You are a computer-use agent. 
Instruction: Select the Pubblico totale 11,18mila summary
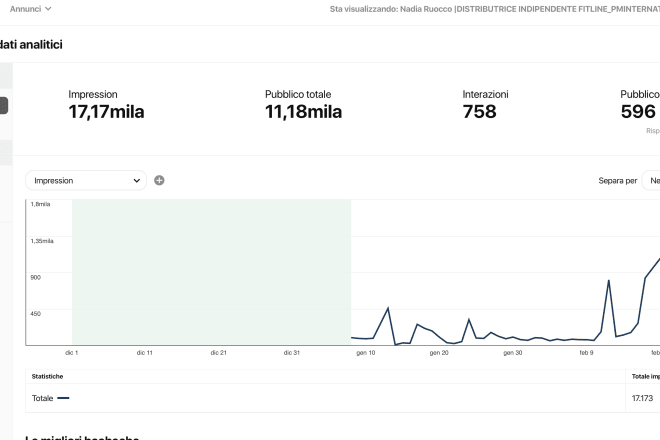(x=303, y=105)
